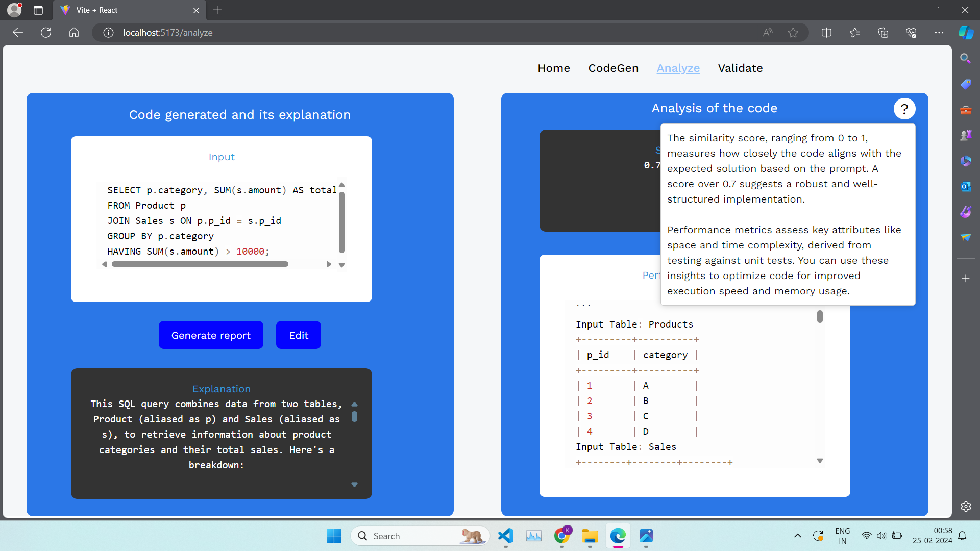Click the horizontal scrollbar under SQL code
Viewport: 980px width, 551px height.
[200, 264]
